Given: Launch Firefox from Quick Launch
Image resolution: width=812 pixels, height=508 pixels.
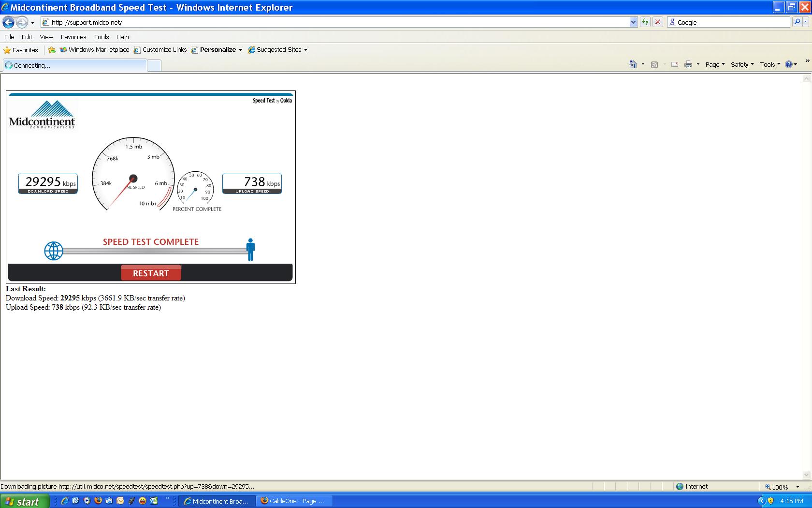Looking at the screenshot, I should [98, 501].
